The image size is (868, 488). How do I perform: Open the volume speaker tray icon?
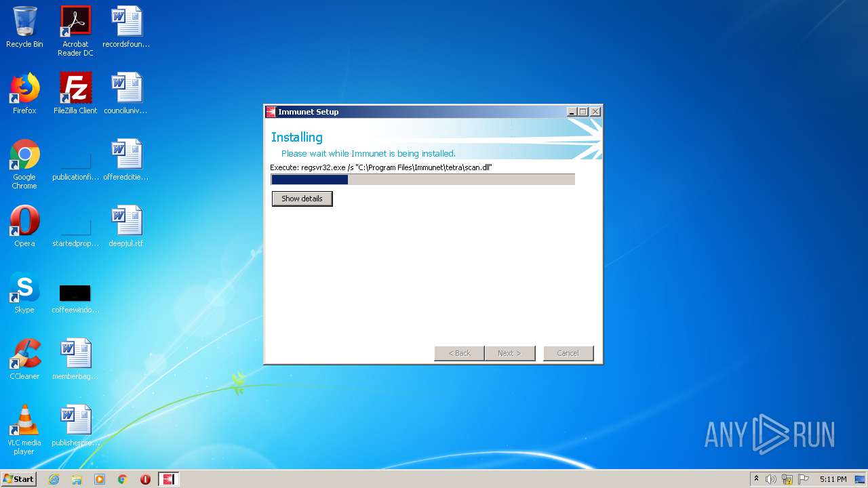pos(771,479)
